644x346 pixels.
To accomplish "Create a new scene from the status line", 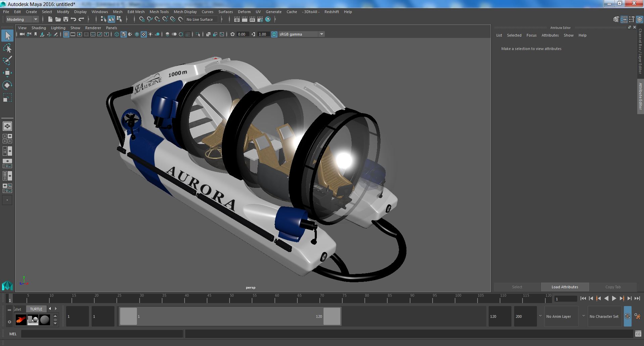I will click(50, 19).
